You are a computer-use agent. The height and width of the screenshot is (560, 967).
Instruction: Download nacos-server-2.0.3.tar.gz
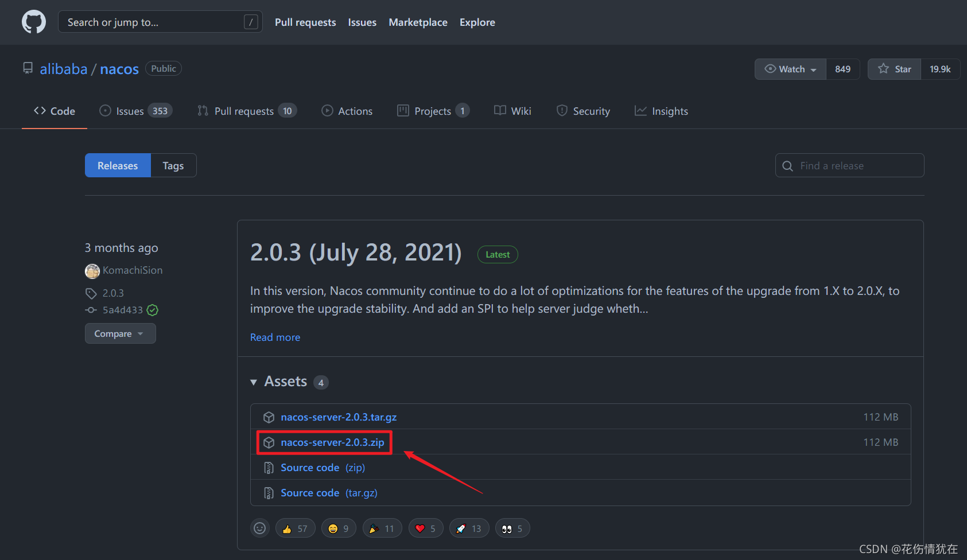click(339, 417)
